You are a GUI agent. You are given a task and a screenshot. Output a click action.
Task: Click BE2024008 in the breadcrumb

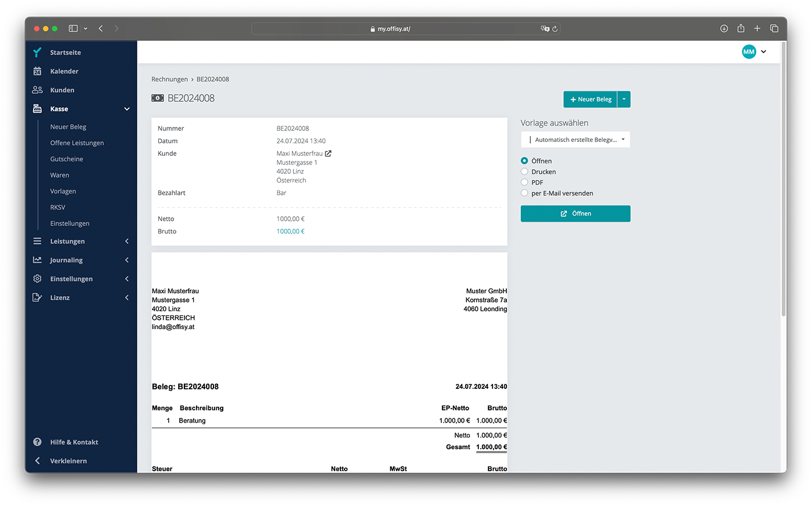213,79
